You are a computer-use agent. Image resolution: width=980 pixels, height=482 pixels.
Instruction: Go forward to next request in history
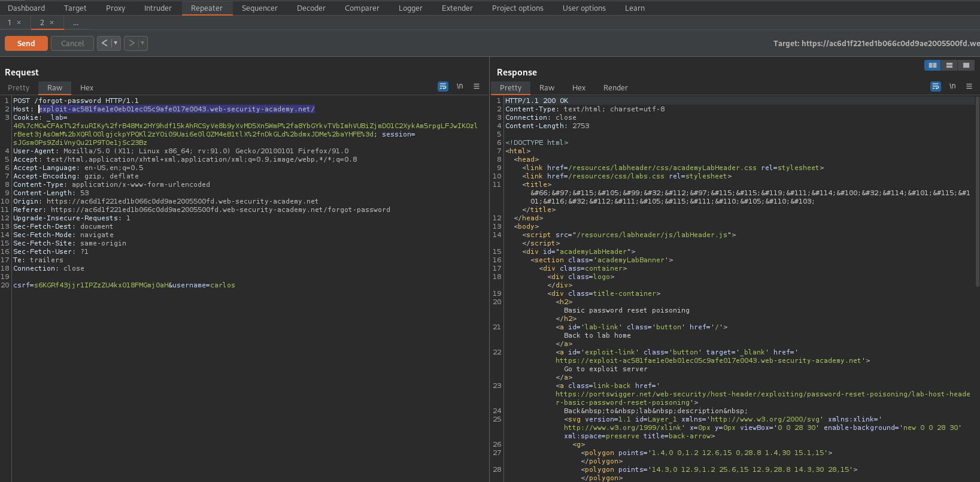click(132, 43)
